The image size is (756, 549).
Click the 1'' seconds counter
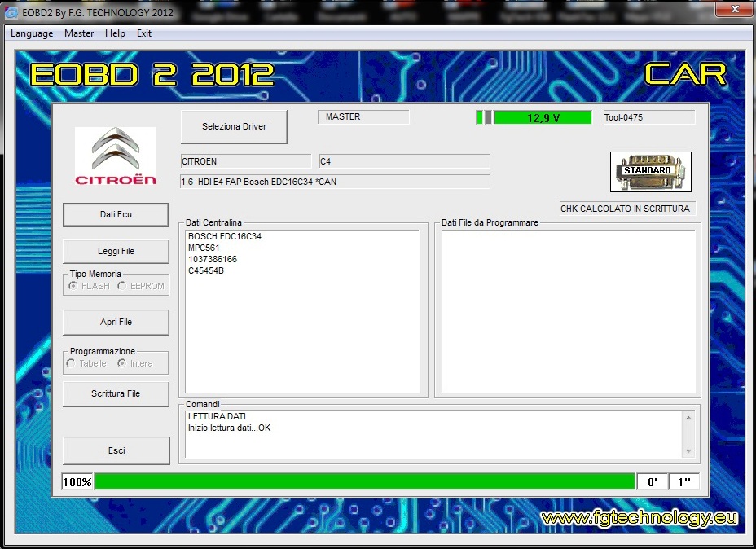[x=683, y=481]
